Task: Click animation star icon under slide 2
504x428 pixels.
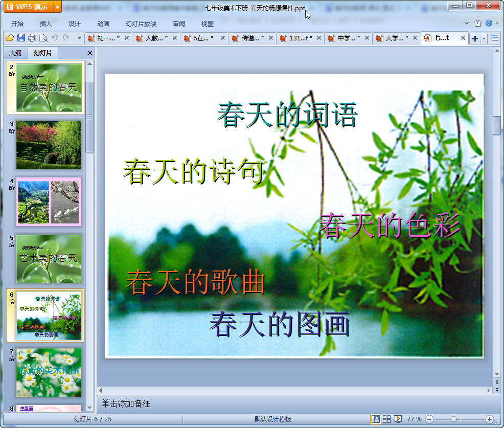Action: click(x=12, y=74)
